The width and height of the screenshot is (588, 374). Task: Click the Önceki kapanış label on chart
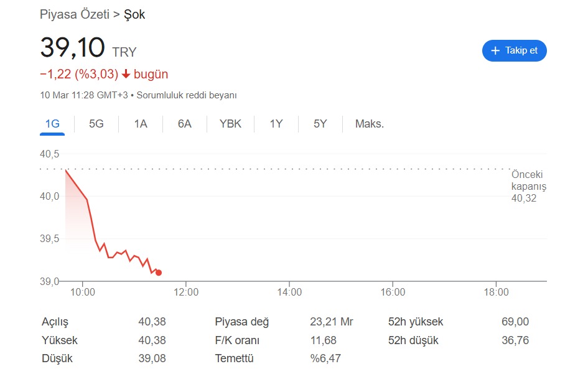tap(528, 180)
